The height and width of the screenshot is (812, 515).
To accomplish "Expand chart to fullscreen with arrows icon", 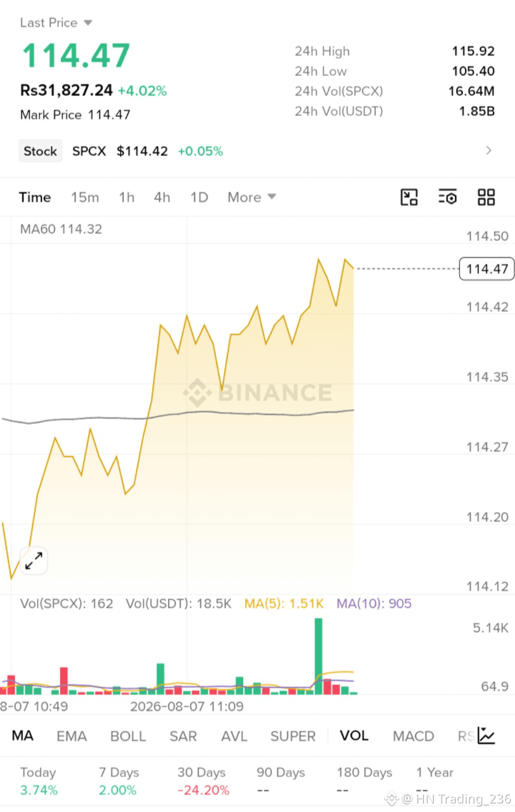I will coord(34,560).
